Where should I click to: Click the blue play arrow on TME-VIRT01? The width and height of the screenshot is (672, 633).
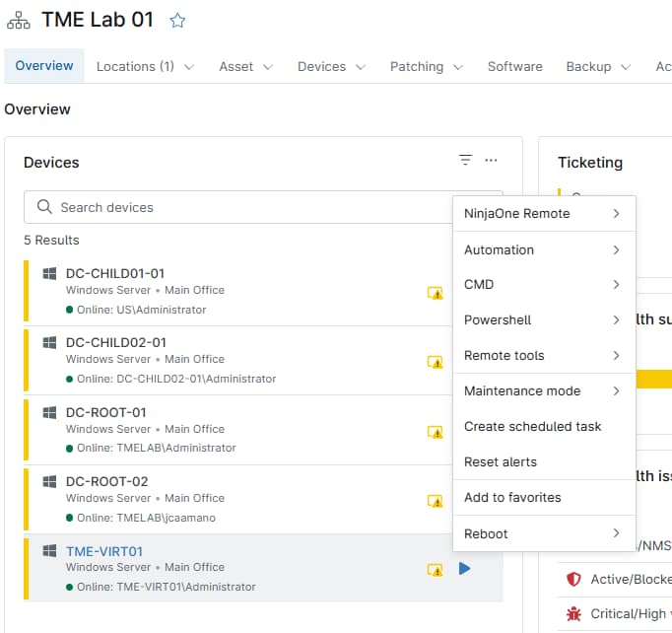[464, 569]
